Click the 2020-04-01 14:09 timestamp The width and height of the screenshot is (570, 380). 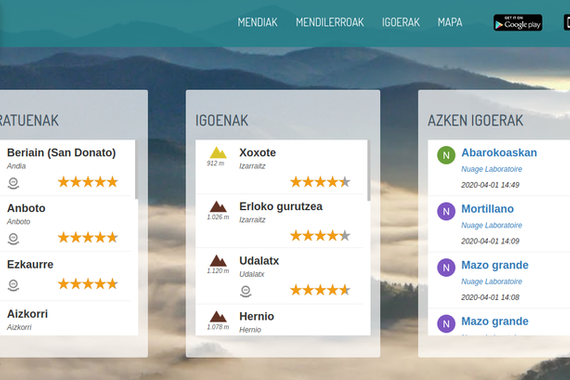[x=490, y=241]
